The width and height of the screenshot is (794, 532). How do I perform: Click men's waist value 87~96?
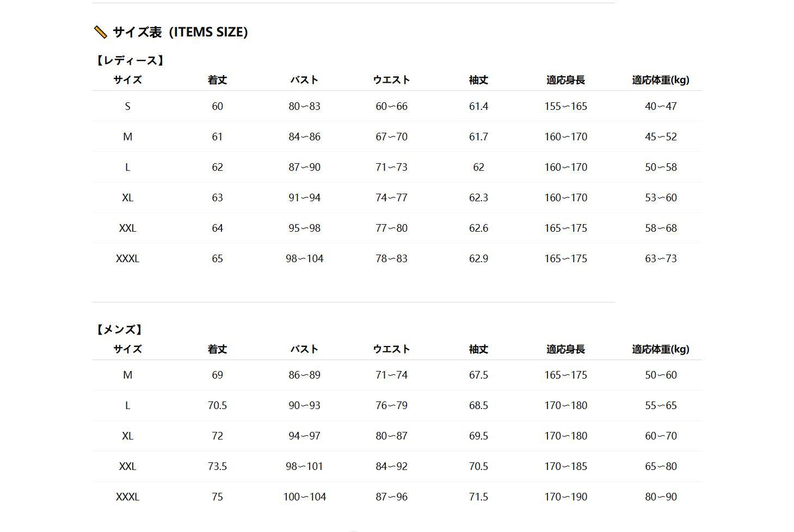coord(391,497)
